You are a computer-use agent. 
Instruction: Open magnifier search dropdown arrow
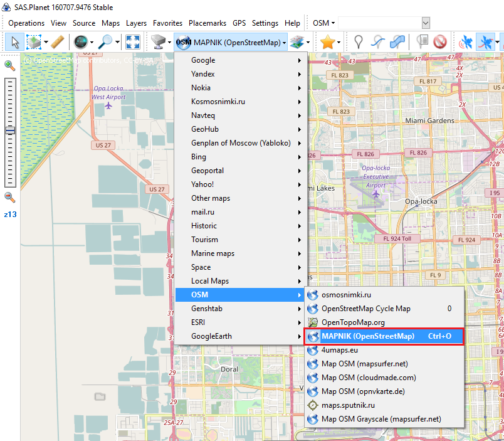click(117, 42)
